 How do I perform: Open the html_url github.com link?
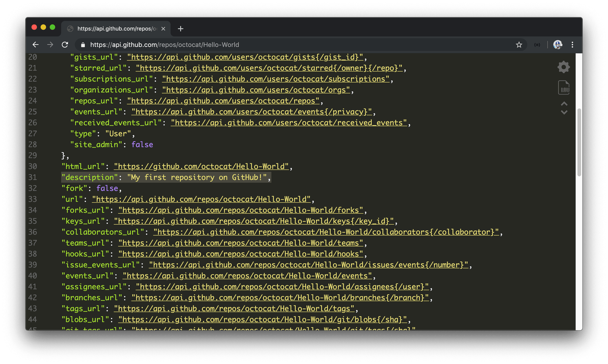[201, 167]
